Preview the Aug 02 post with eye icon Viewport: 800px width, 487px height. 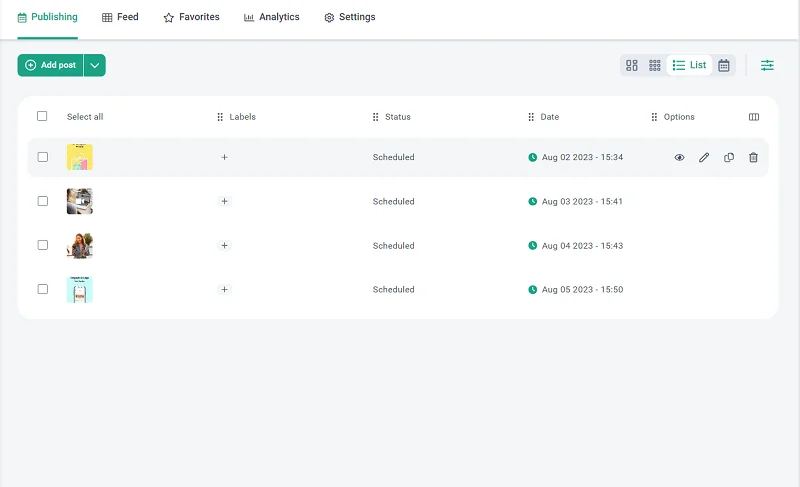tap(679, 157)
